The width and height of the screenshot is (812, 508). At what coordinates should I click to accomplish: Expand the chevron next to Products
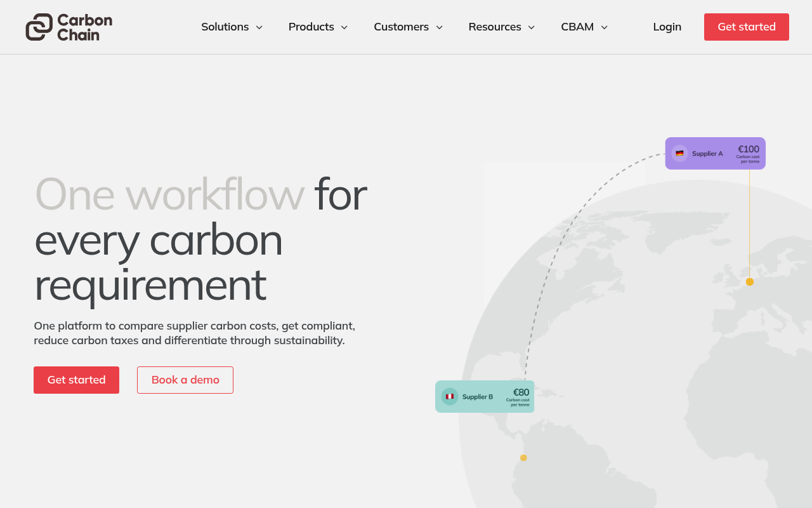coord(344,27)
